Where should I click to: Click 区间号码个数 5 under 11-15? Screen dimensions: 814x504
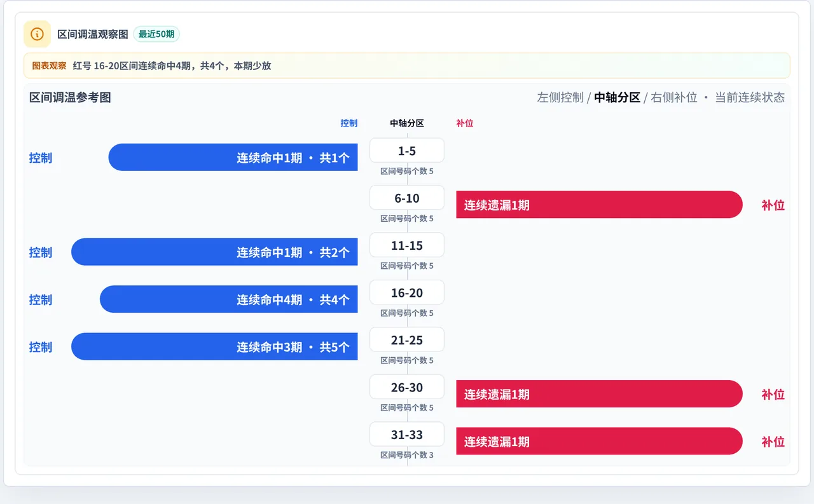[407, 266]
